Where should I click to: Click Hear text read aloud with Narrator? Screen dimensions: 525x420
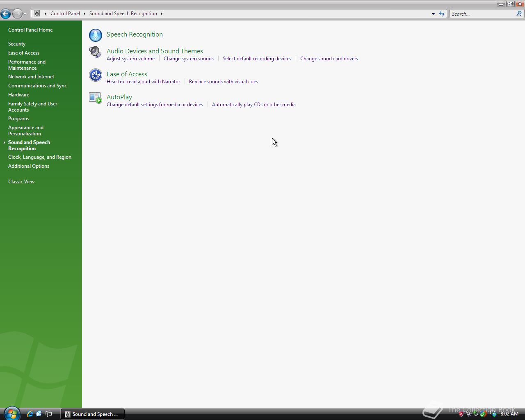tap(143, 82)
